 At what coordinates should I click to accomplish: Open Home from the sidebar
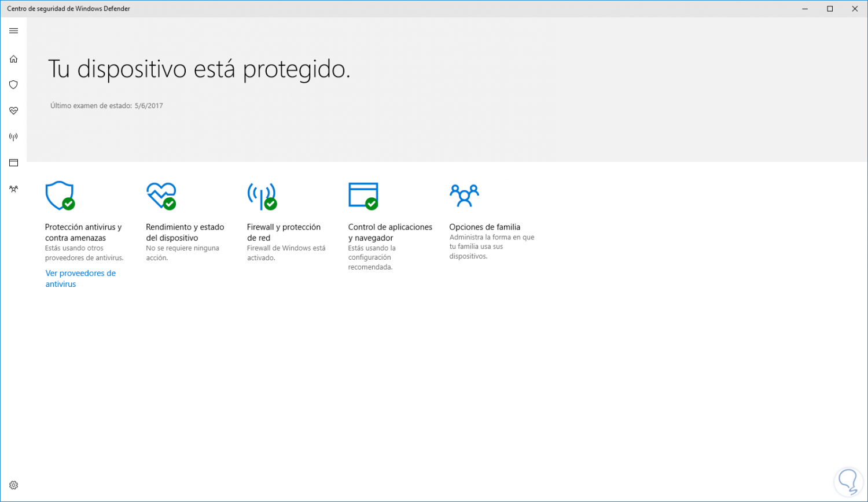[x=14, y=59]
